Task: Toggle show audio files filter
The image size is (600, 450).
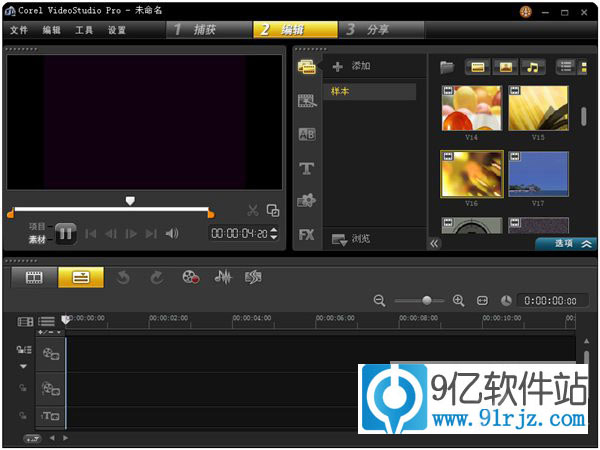Action: (532, 67)
